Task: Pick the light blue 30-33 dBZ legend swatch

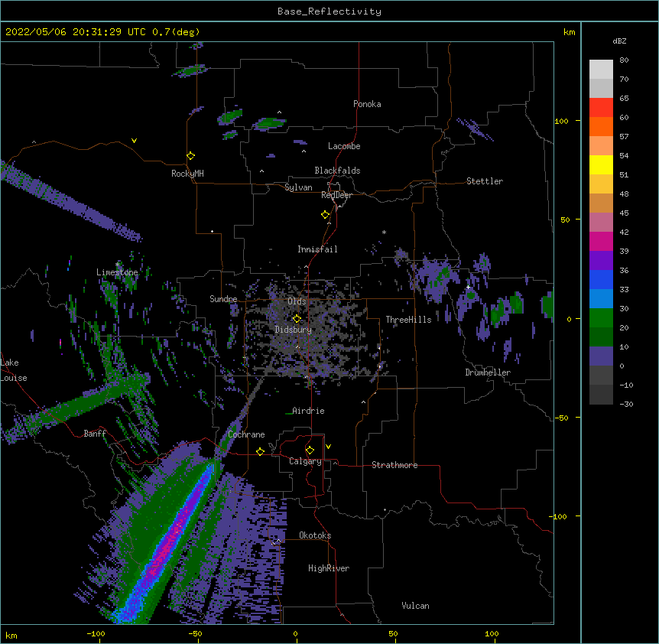Action: click(601, 298)
